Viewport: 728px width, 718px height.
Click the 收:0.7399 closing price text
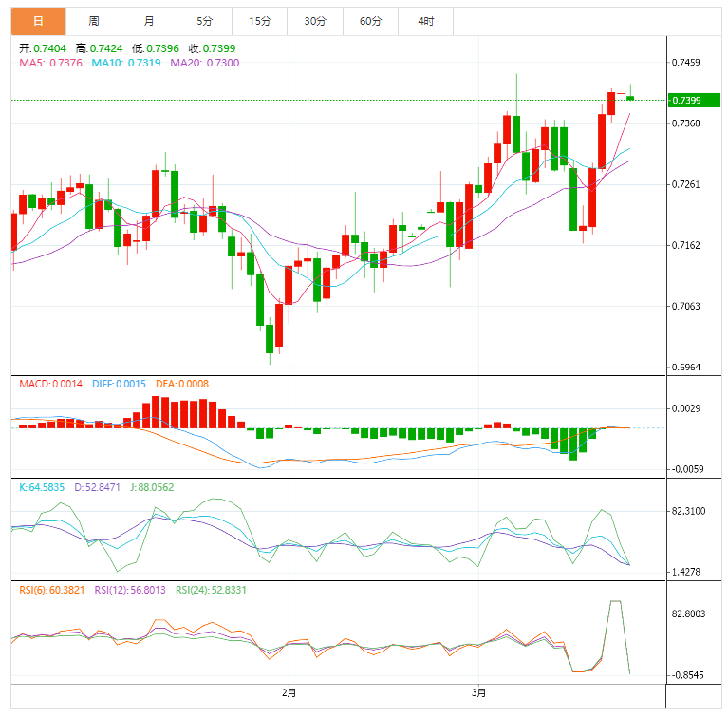click(213, 48)
